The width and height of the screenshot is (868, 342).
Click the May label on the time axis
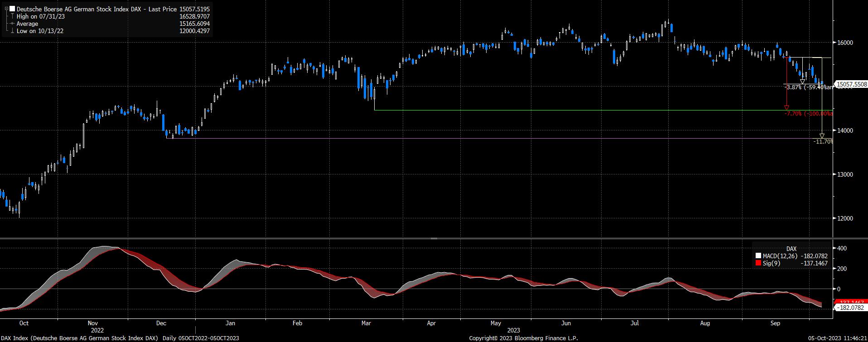tap(496, 323)
